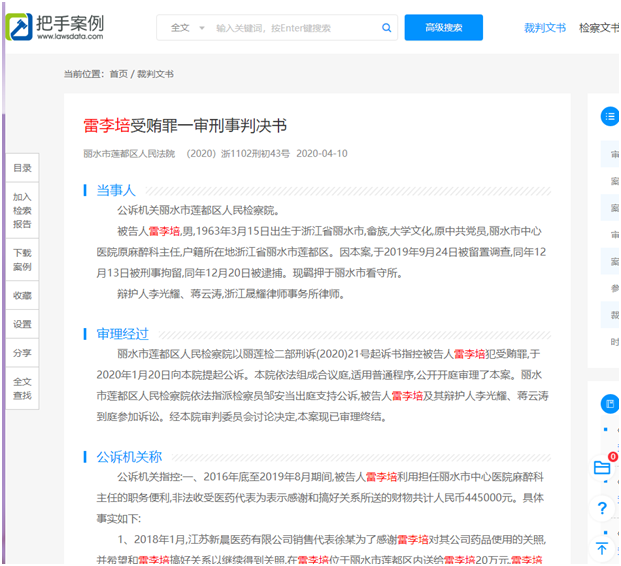
Task: Click 加入检索报告 in the left sidebar
Action: [x=22, y=210]
